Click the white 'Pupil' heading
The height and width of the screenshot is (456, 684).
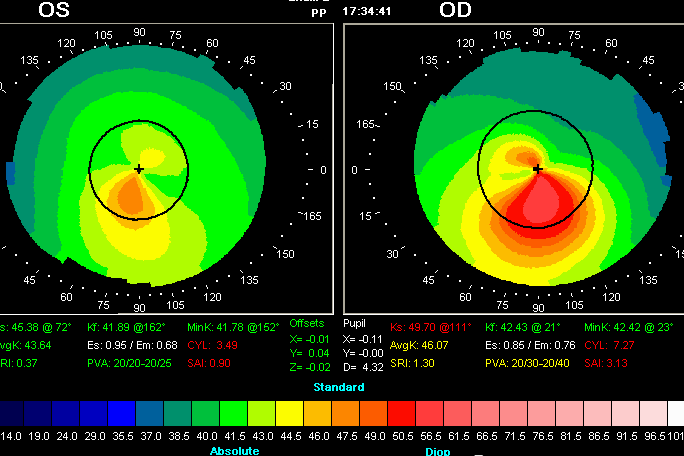[x=354, y=323]
